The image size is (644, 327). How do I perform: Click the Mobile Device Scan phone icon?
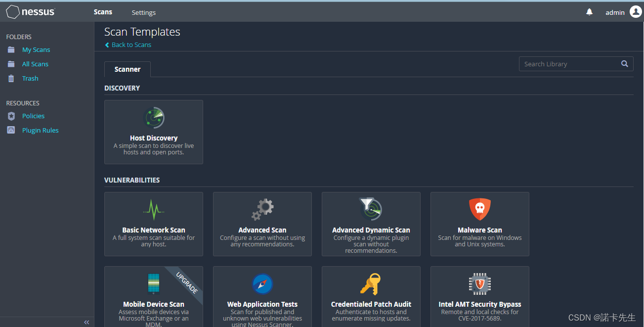[x=154, y=283]
